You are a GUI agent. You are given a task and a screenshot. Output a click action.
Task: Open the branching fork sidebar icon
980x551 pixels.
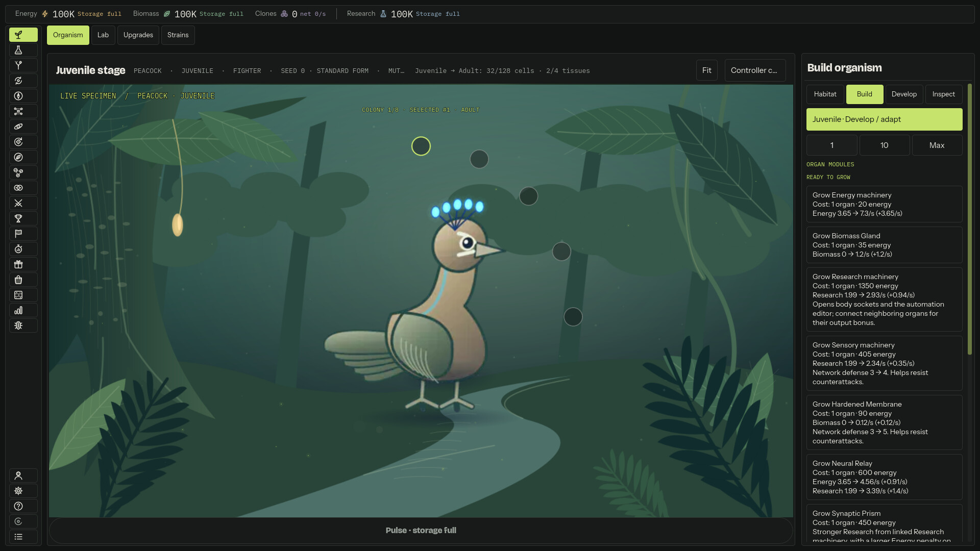pos(23,65)
